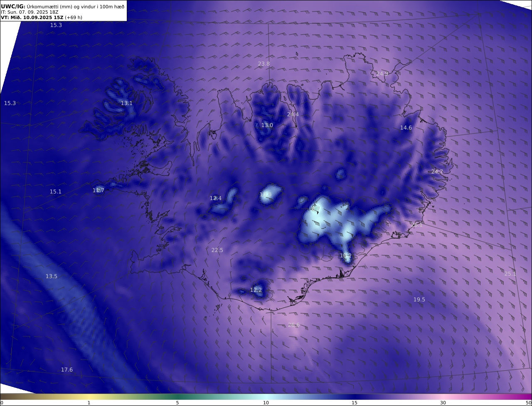532x406 pixels.
Task: Click the color bar tick label '0'
Action: click(2, 403)
